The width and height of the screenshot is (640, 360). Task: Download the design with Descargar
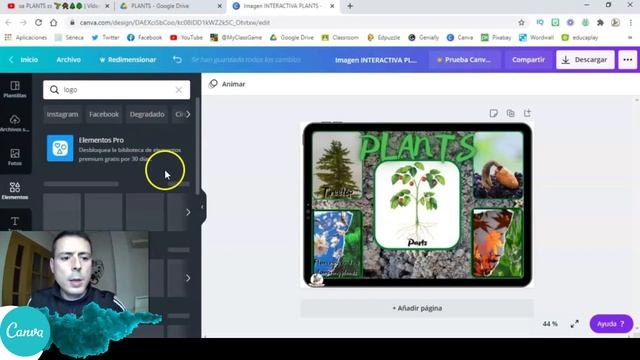click(585, 60)
